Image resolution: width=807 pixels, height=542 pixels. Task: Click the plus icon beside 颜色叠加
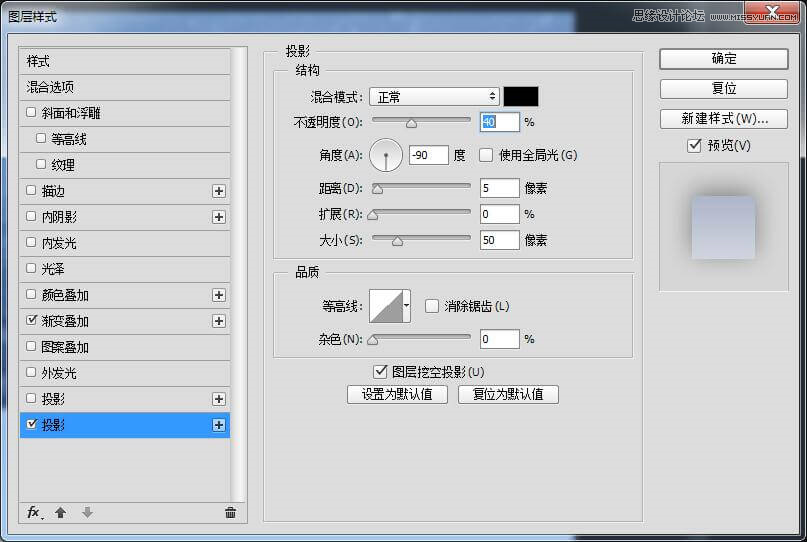coord(219,295)
